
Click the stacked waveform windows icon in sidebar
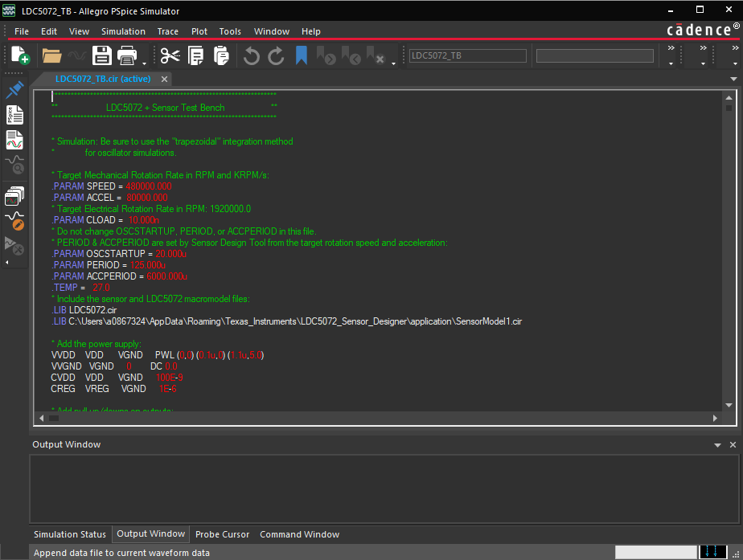(x=14, y=195)
